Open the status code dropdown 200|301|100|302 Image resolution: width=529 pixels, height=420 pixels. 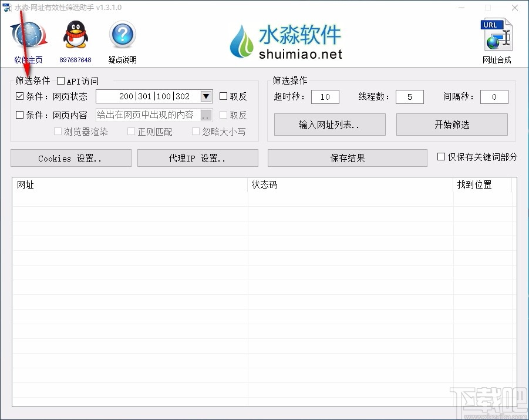point(205,96)
